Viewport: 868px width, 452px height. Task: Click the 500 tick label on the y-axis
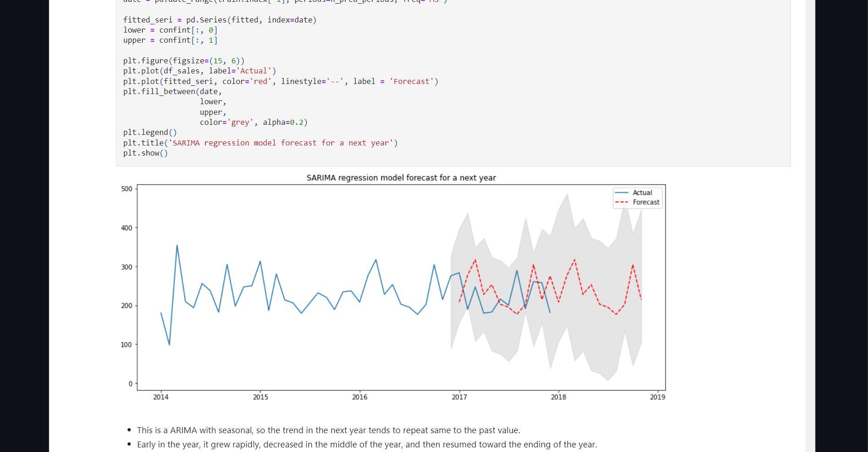(x=127, y=189)
